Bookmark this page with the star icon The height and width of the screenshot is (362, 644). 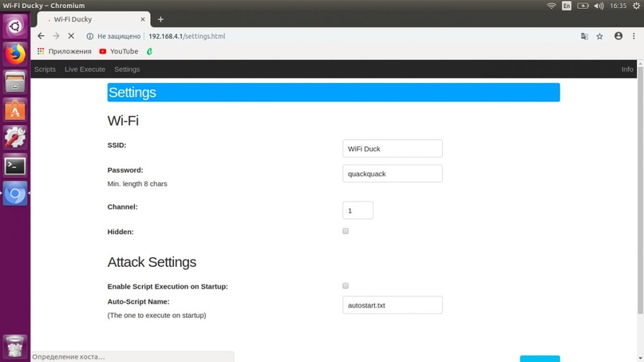[601, 36]
